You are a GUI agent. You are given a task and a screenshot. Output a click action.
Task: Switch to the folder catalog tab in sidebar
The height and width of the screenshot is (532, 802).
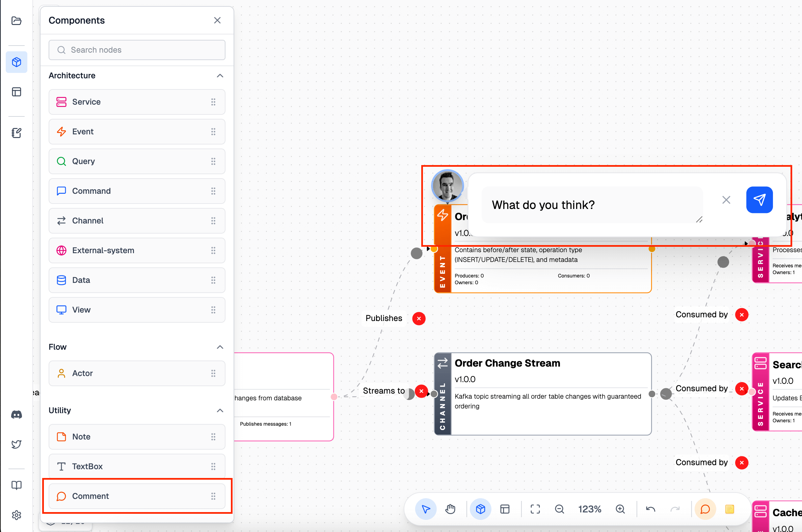(16, 21)
